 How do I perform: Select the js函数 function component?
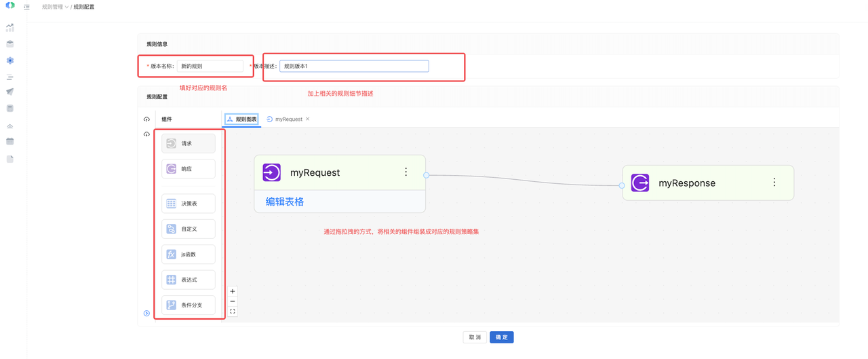point(189,254)
